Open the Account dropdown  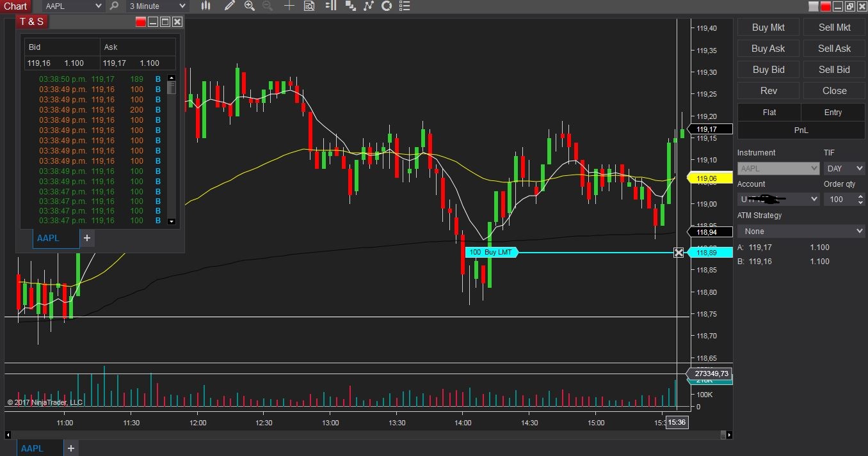click(x=778, y=199)
